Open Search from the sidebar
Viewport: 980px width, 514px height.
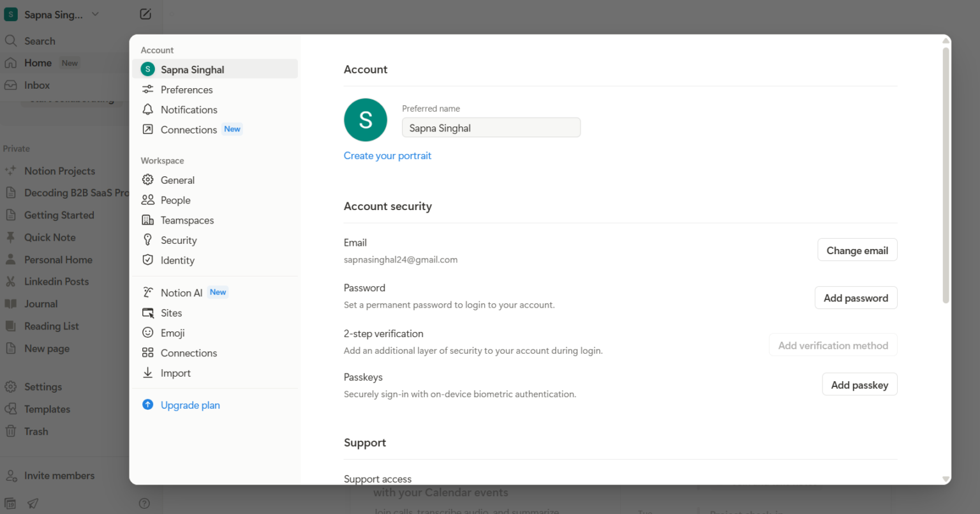coord(40,40)
